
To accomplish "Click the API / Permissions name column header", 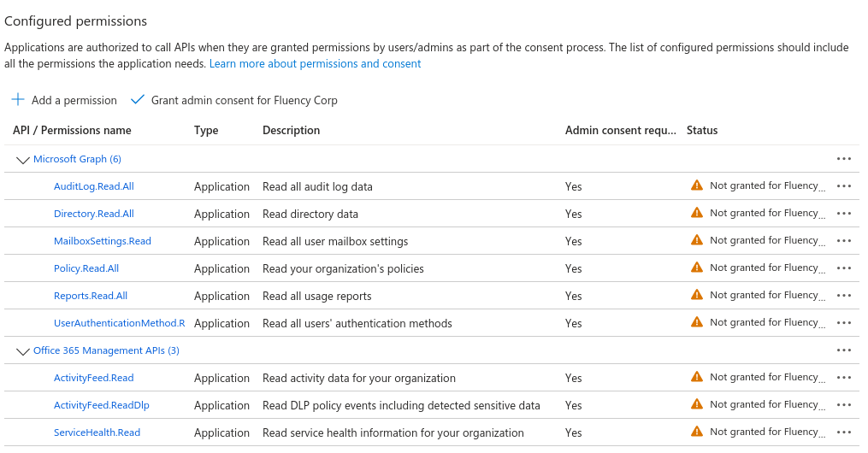I will (x=72, y=131).
